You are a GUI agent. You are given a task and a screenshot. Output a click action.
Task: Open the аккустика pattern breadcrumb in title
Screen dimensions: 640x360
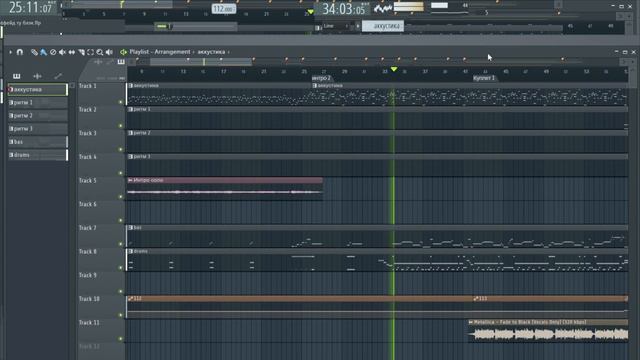point(211,52)
